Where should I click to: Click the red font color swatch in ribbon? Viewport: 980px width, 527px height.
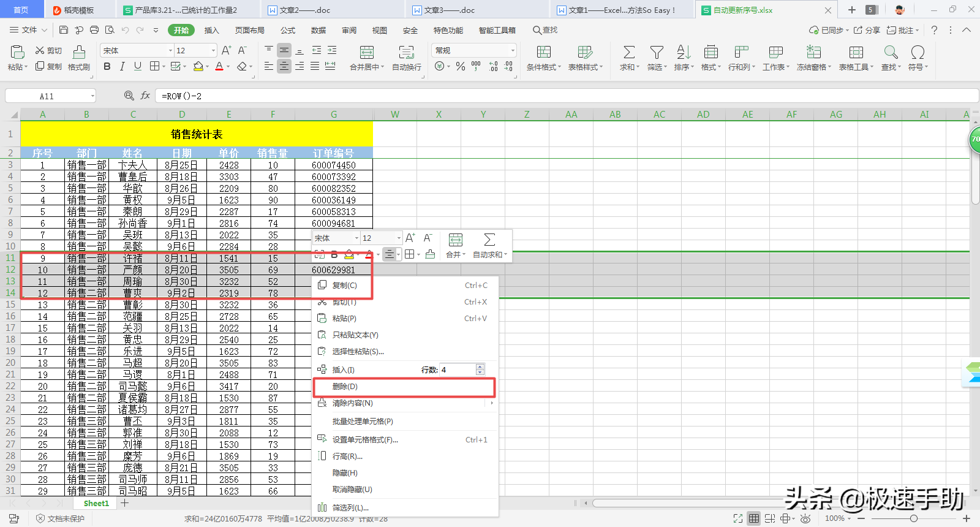pos(219,66)
